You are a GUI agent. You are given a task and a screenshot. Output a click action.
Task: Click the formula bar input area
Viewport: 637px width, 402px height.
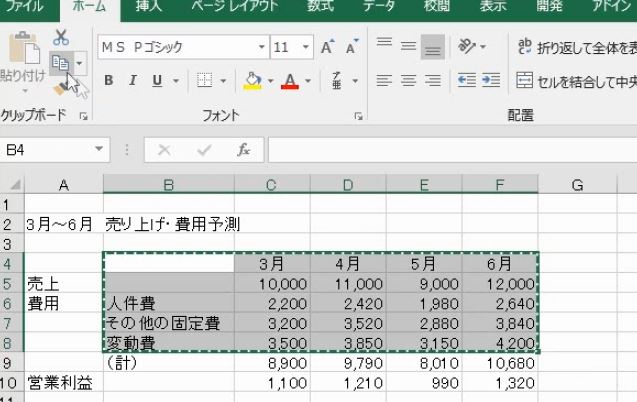[x=452, y=150]
